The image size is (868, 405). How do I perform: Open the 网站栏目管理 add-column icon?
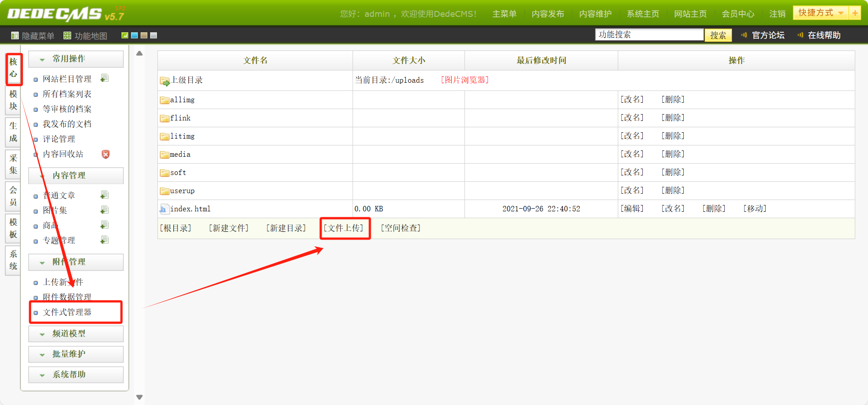(105, 78)
